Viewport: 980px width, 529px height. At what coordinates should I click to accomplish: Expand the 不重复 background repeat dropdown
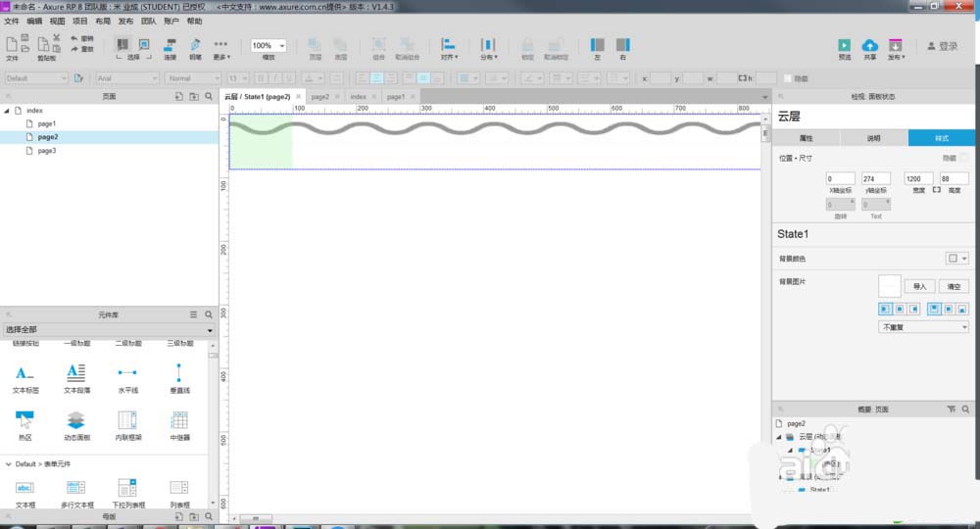[924, 327]
